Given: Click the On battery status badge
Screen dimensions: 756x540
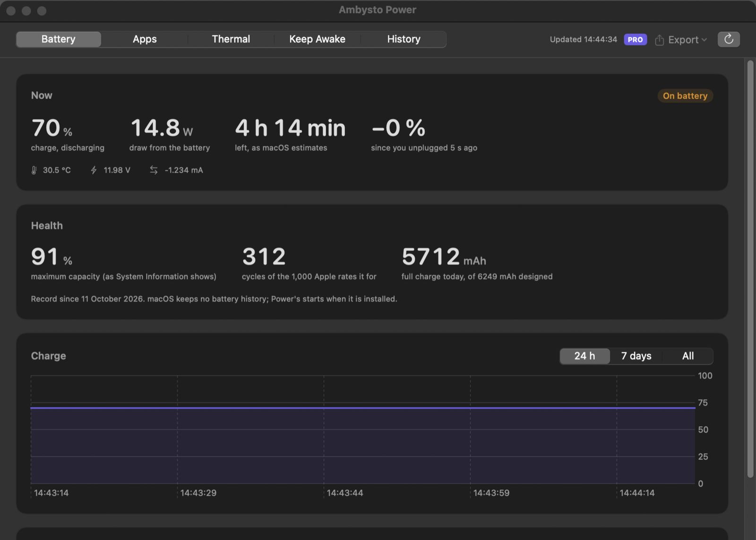Looking at the screenshot, I should click(685, 96).
